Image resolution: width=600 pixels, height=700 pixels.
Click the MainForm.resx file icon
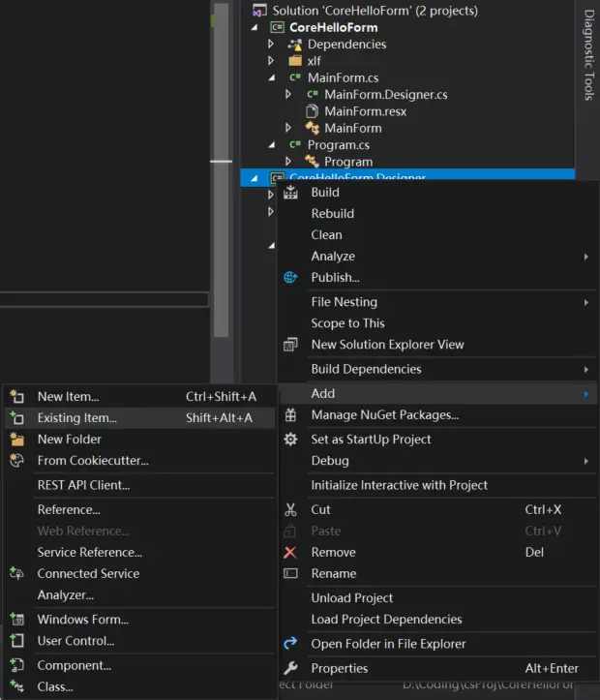(312, 111)
